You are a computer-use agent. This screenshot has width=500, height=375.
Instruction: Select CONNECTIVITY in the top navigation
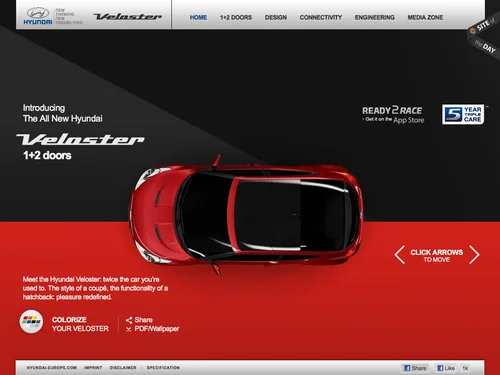click(x=321, y=17)
